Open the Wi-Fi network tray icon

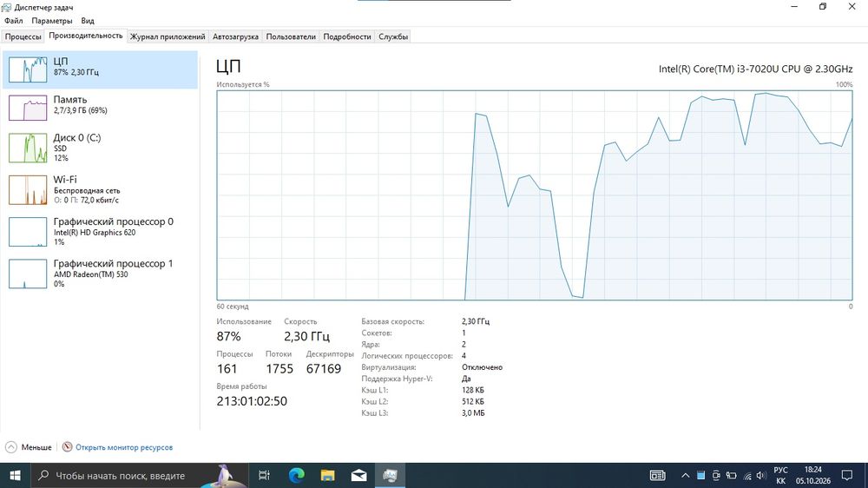(x=747, y=475)
